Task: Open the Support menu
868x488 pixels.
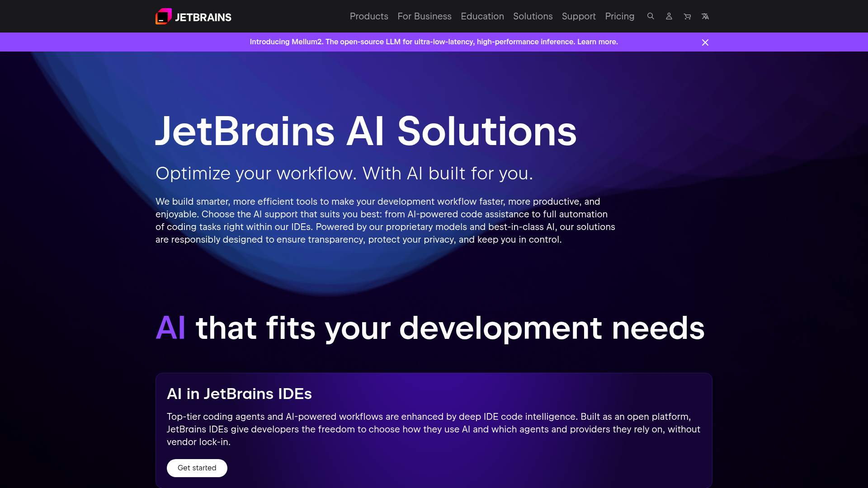Action: point(579,16)
